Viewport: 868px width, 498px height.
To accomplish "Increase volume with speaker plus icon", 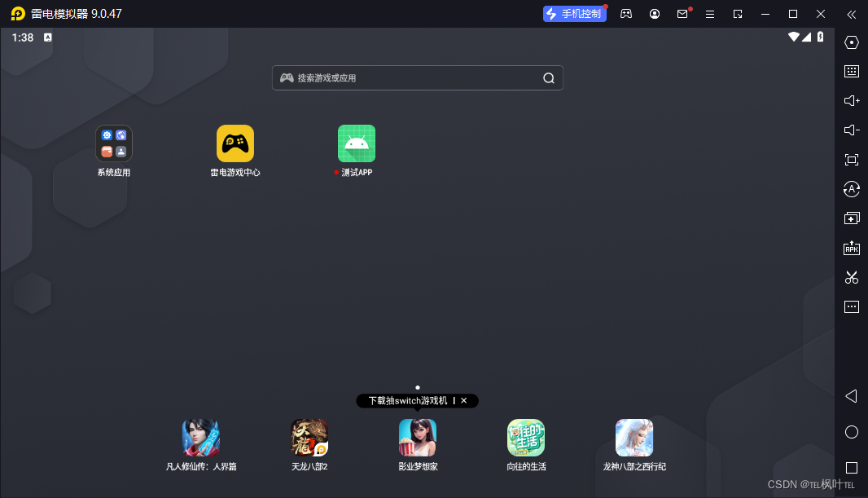I will [852, 101].
